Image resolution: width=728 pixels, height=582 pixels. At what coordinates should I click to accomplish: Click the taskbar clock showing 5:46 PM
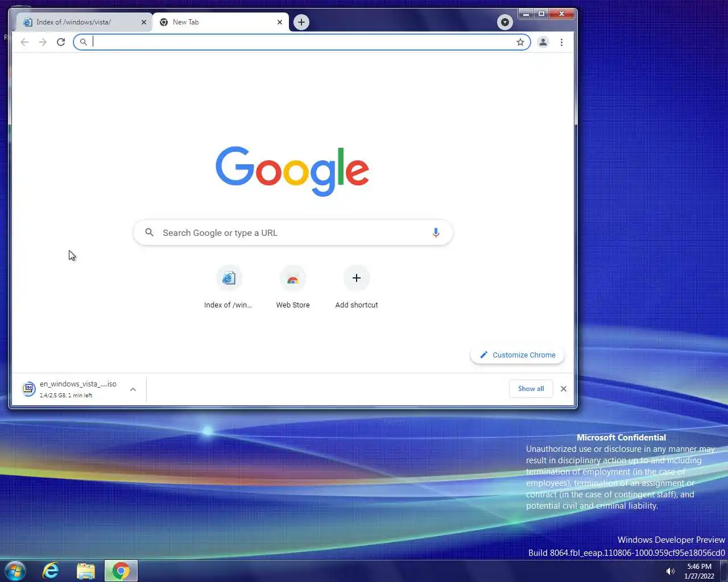coord(699,571)
